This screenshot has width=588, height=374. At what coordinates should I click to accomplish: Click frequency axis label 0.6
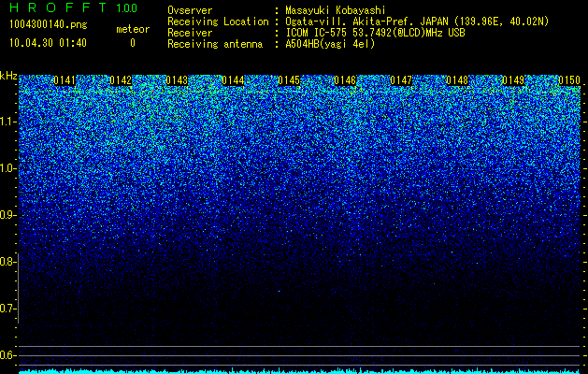click(x=7, y=355)
